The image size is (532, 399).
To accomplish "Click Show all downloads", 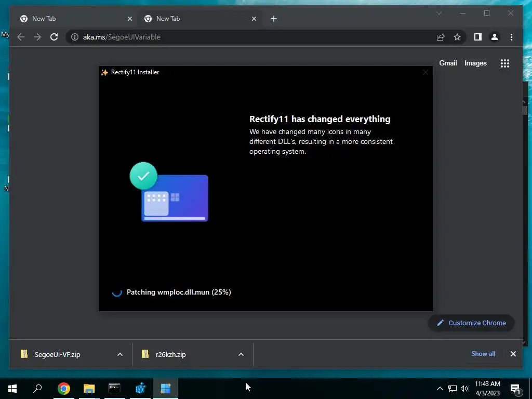I will pyautogui.click(x=483, y=353).
